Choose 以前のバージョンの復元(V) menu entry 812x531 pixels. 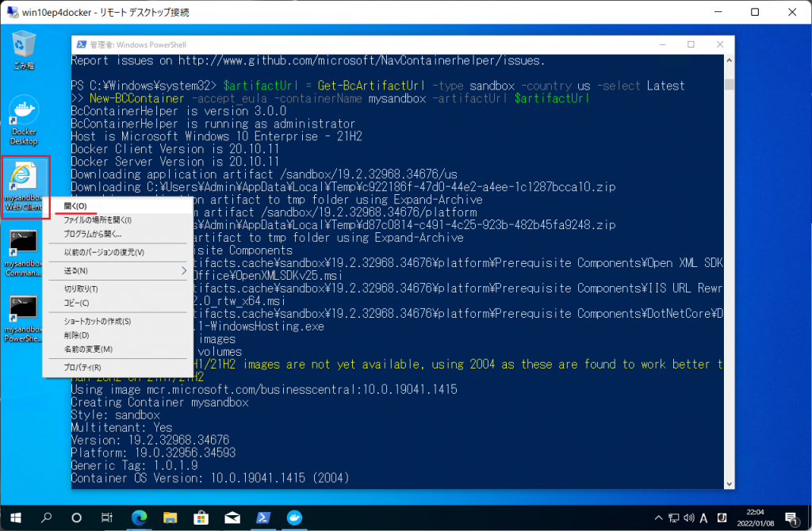pyautogui.click(x=118, y=252)
